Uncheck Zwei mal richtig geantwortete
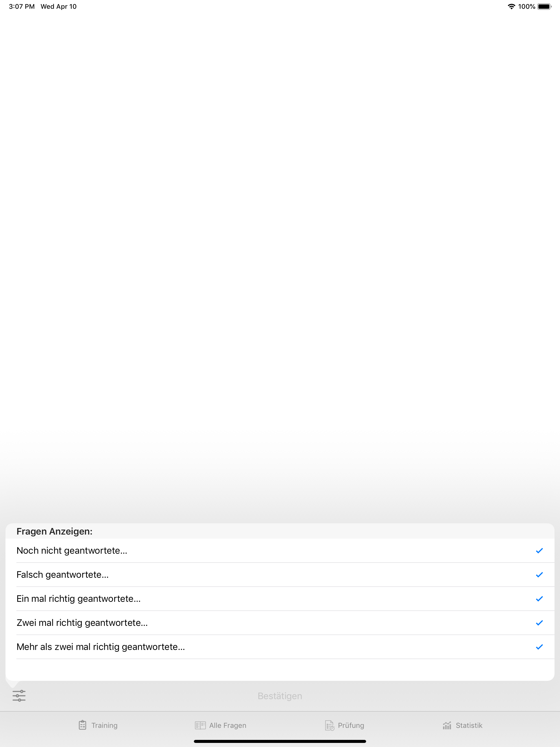The width and height of the screenshot is (560, 747). [x=539, y=623]
